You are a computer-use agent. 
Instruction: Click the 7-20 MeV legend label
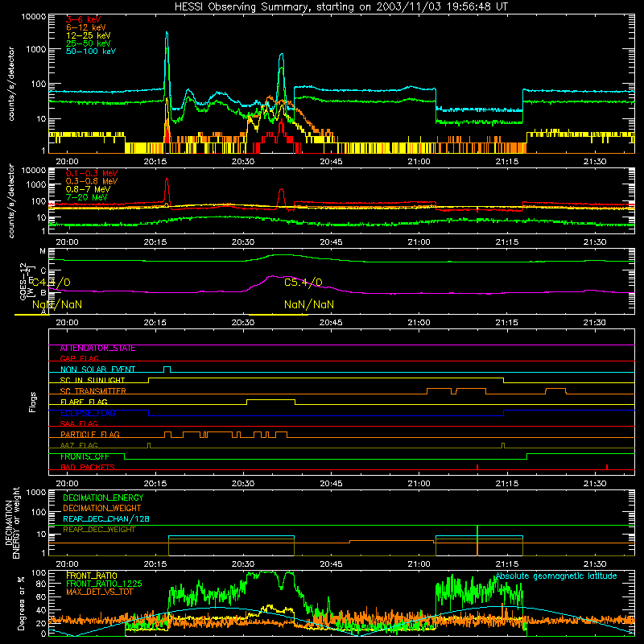coord(87,197)
